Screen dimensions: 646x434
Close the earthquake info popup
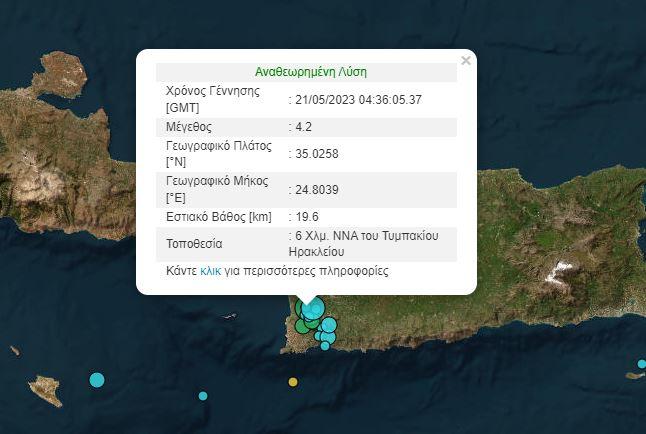(465, 61)
